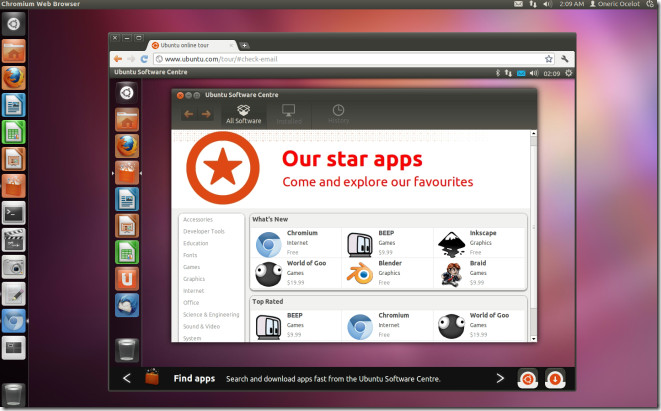This screenshot has width=661, height=411.
Task: Open the Developer Tools category
Action: 204,231
